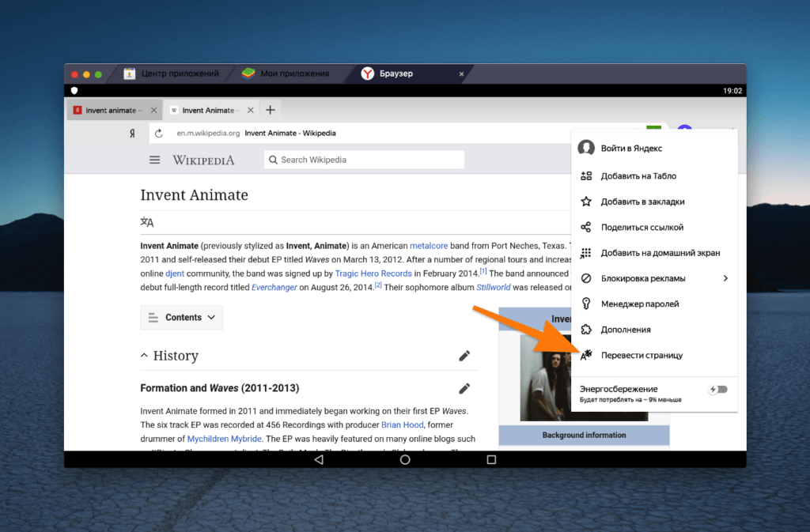This screenshot has width=810, height=532.
Task: Close the 'invent animate' search tab
Action: tap(153, 111)
